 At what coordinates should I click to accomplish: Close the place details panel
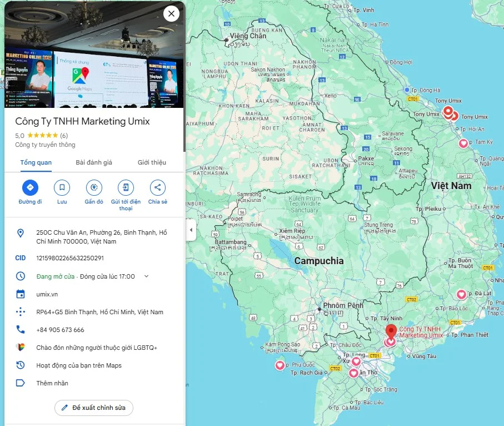[171, 13]
